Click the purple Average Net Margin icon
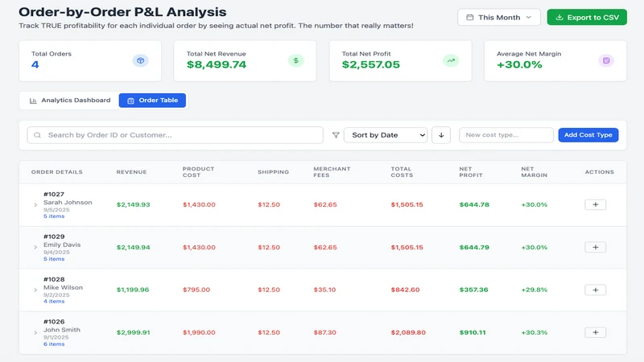Viewport: 644px width, 362px height. [606, 61]
